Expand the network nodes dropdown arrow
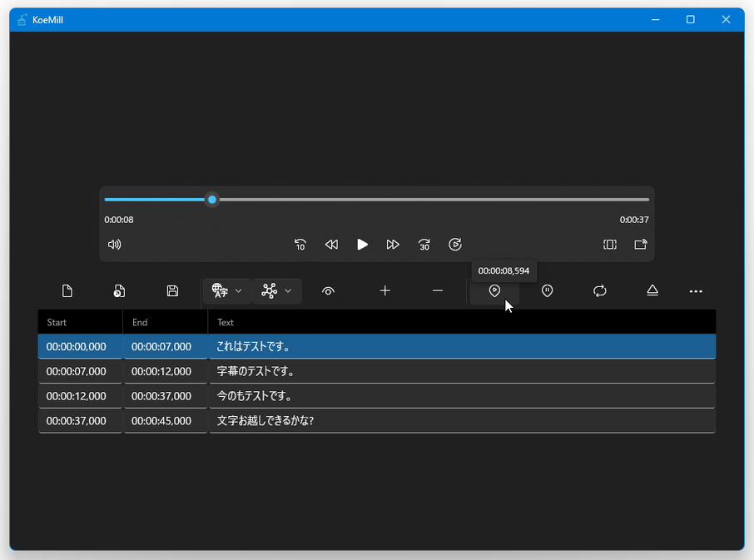 [x=288, y=291]
